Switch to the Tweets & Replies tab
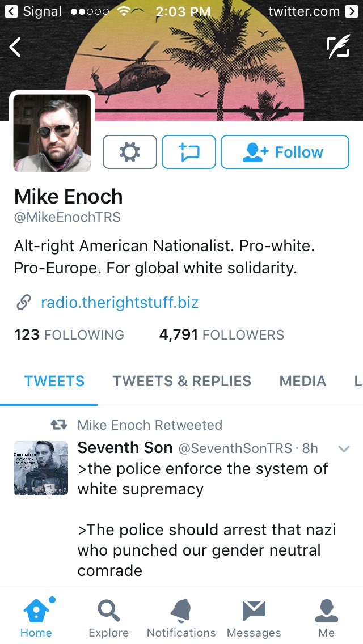 (x=182, y=381)
